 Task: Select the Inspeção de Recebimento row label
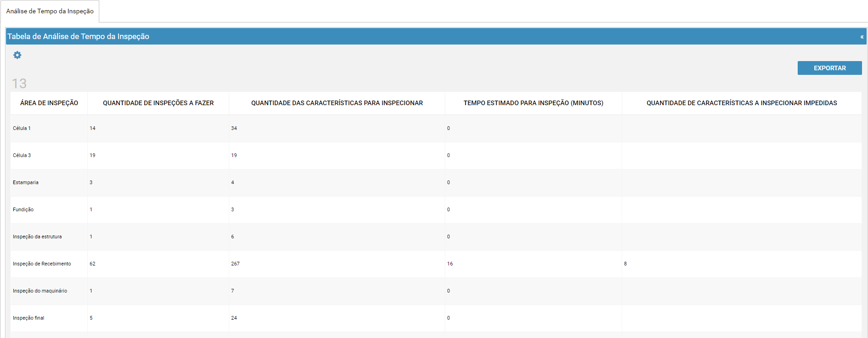pos(42,264)
